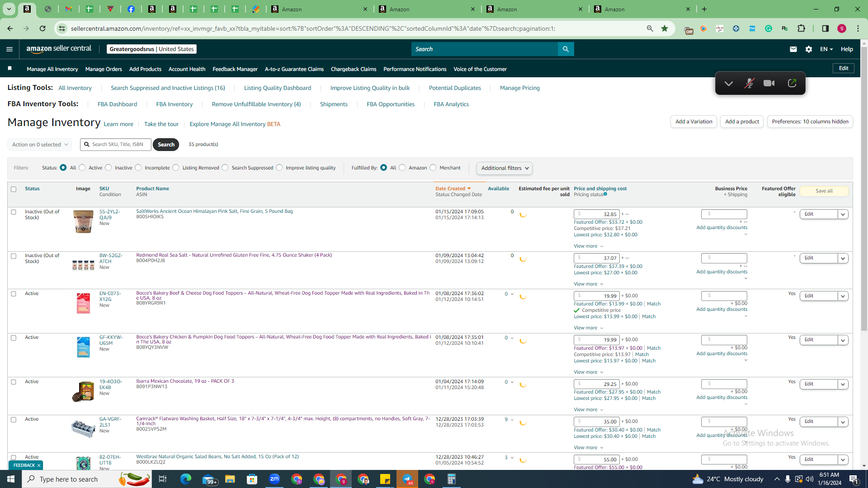The image size is (868, 488).
Task: Open Manage All Inventory menu item
Action: pyautogui.click(x=52, y=69)
